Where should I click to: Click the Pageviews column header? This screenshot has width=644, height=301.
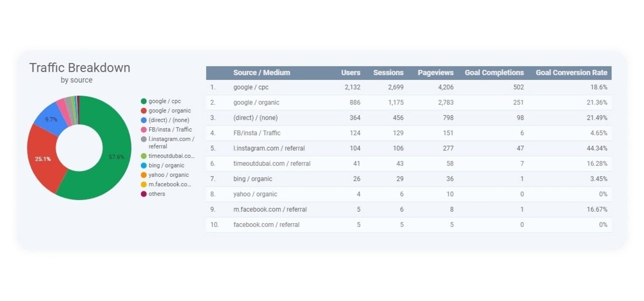[x=435, y=73]
